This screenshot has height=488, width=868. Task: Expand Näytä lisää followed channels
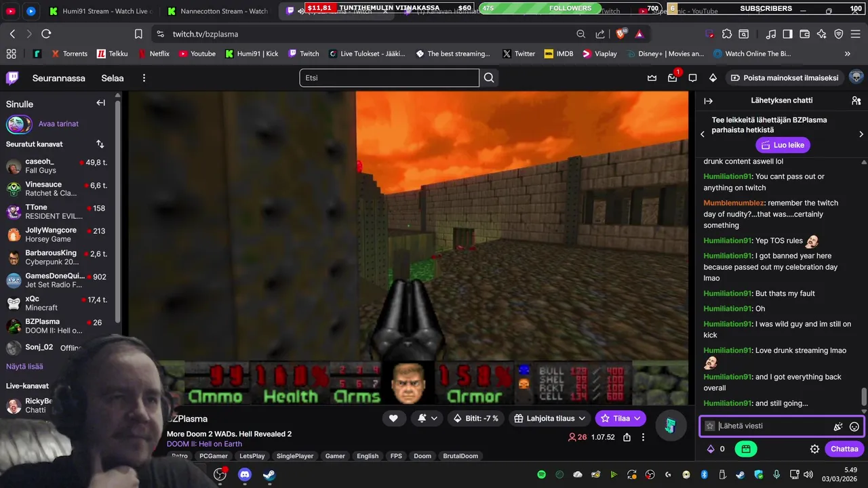click(24, 366)
